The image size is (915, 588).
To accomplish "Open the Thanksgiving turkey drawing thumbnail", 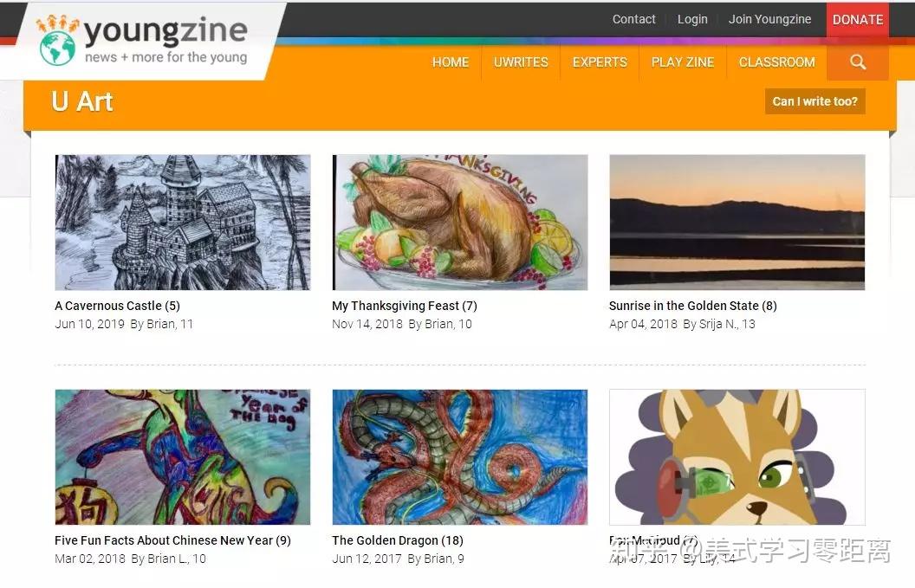I will [460, 223].
